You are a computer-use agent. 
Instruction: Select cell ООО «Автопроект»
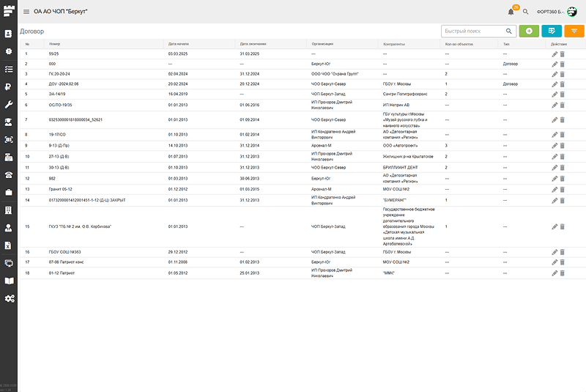(400, 146)
